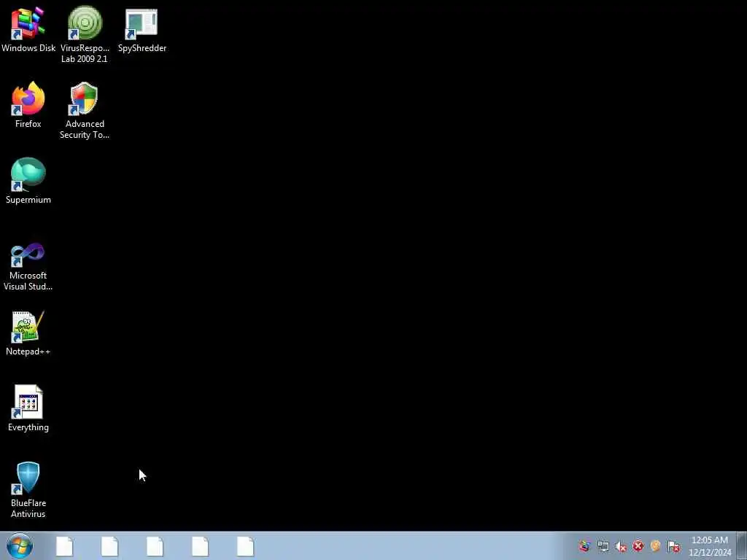Open Action Center flag icon

(x=673, y=546)
